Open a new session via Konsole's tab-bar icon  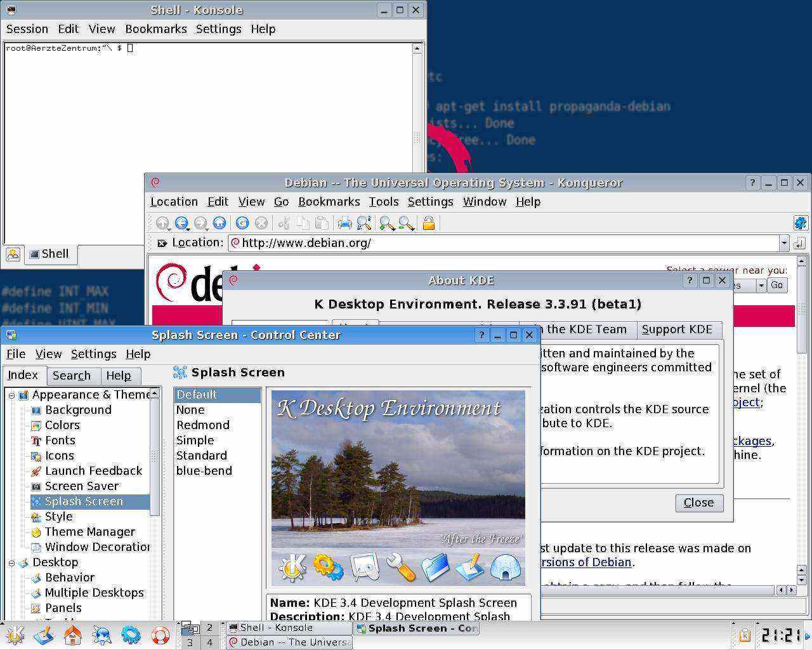click(x=13, y=255)
